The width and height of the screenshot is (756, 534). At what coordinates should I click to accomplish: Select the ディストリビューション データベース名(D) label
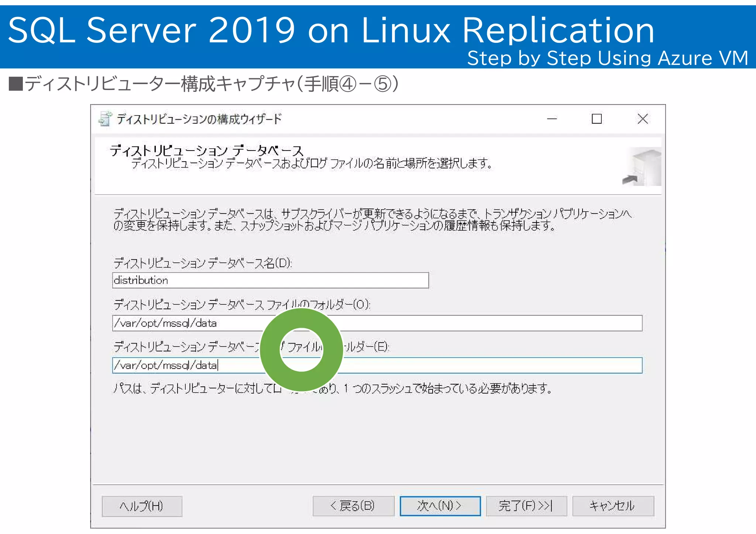click(203, 263)
